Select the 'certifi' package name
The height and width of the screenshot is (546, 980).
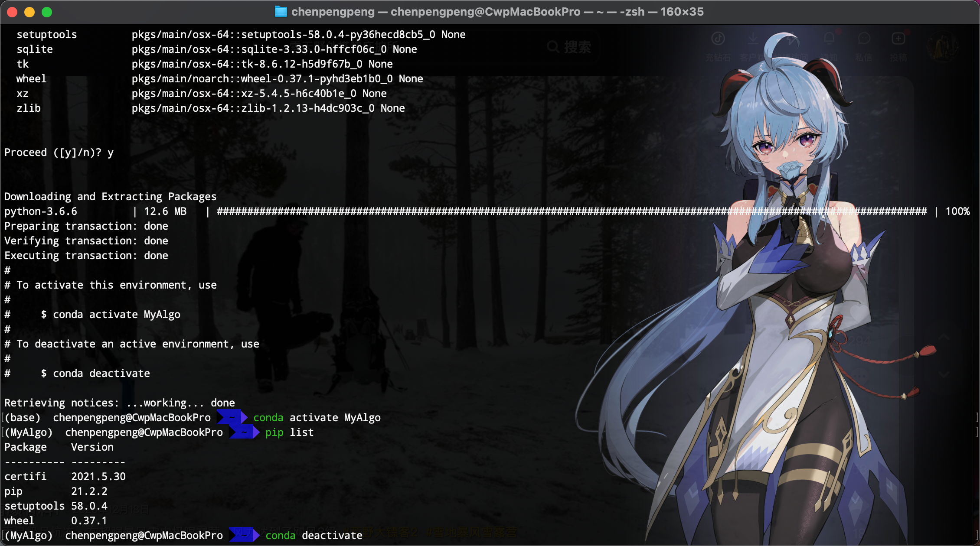click(26, 477)
